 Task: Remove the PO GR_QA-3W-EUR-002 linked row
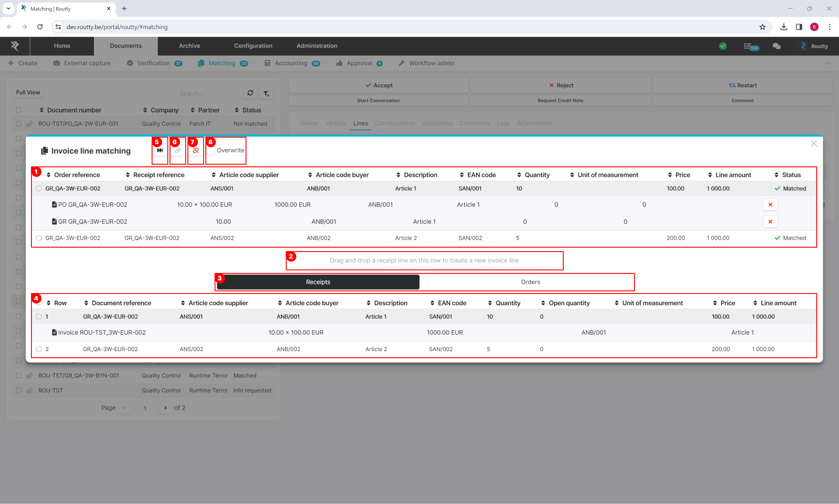770,204
